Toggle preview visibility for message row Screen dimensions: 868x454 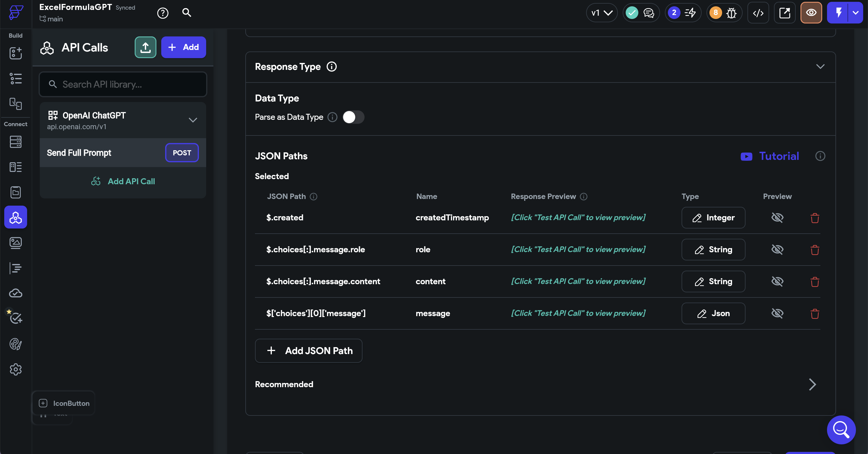777,313
